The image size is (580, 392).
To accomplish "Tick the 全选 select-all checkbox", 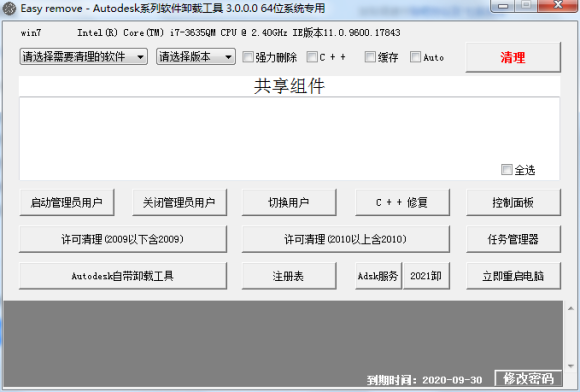I will click(507, 170).
